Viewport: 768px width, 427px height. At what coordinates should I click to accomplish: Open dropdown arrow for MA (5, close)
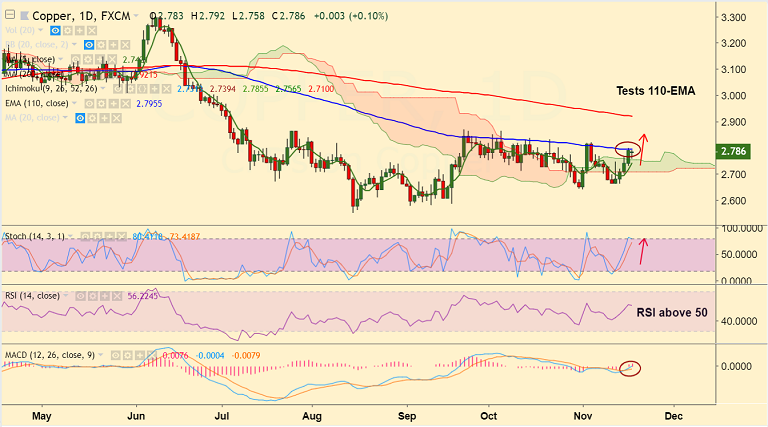pyautogui.click(x=61, y=59)
